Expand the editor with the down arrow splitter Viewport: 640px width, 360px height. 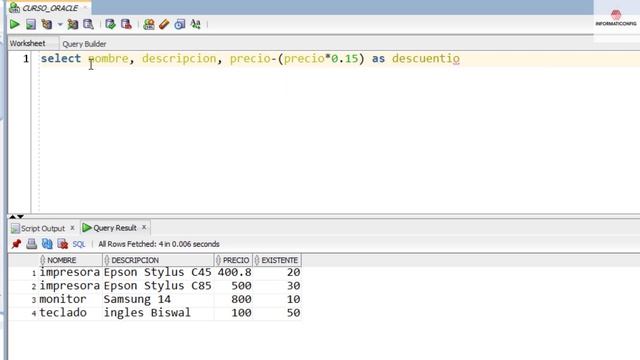[20, 216]
